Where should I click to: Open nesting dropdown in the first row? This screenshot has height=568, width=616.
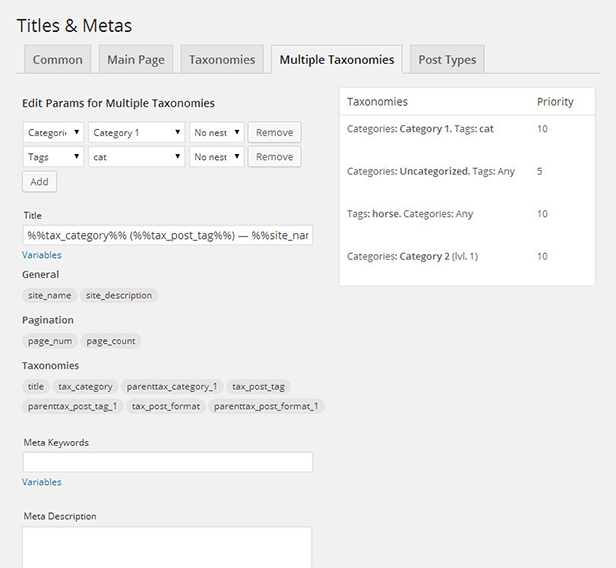pos(216,132)
